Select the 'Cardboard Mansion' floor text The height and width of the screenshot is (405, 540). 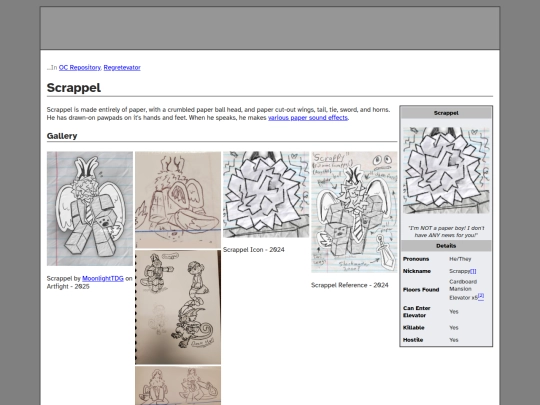(463, 285)
